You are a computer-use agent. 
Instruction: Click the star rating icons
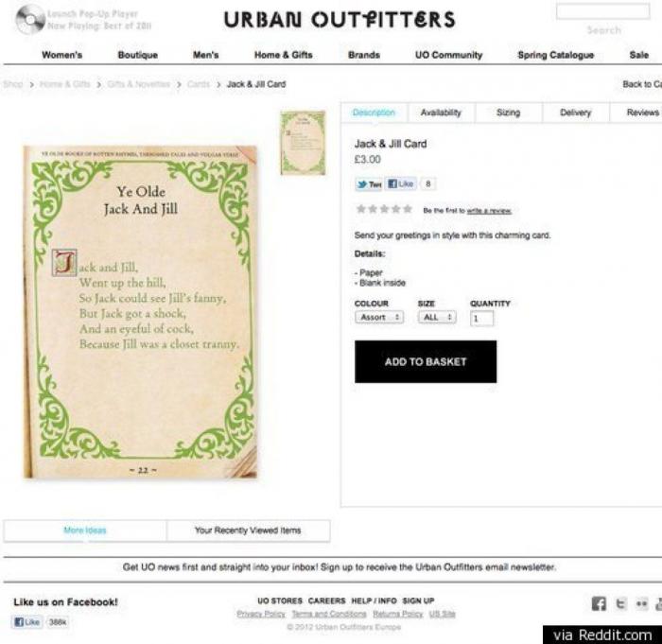coord(384,209)
